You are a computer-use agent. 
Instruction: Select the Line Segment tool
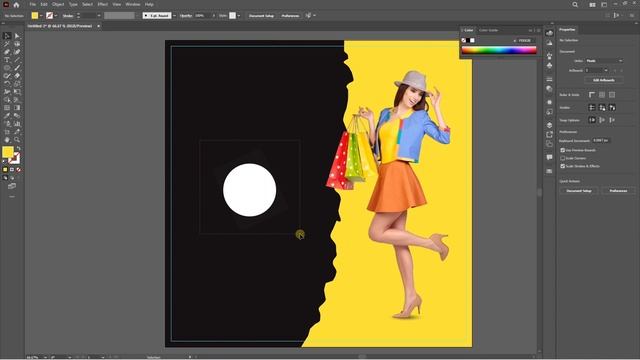click(17, 60)
